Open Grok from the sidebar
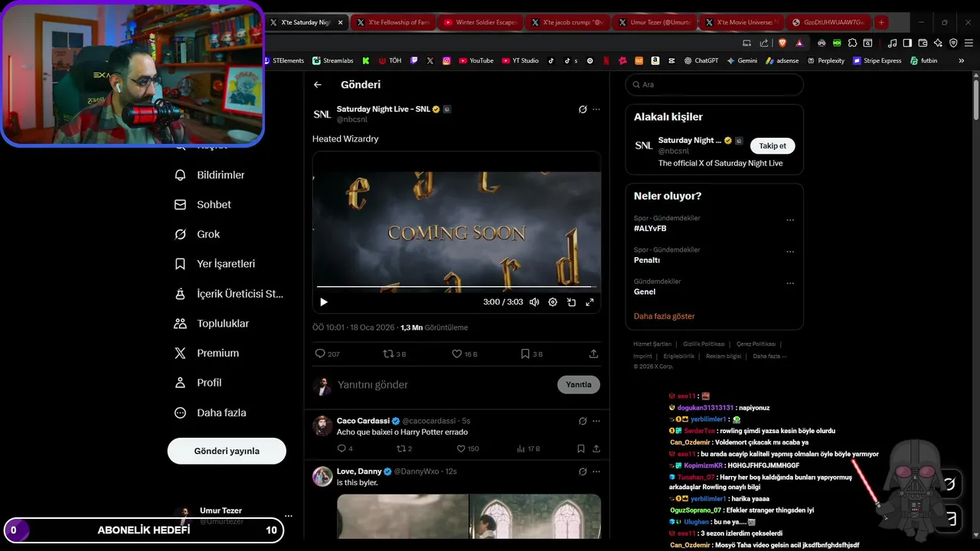 (x=198, y=234)
